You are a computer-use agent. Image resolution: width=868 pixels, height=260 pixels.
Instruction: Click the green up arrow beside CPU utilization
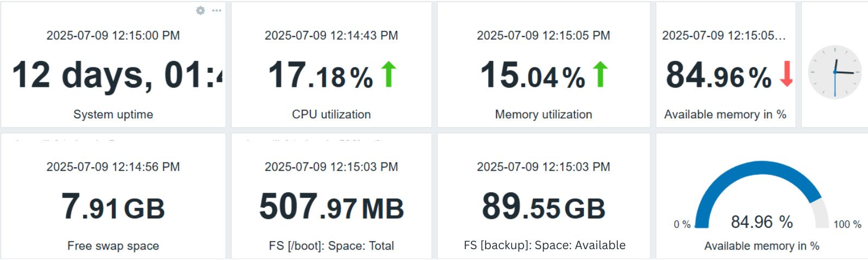pos(388,74)
